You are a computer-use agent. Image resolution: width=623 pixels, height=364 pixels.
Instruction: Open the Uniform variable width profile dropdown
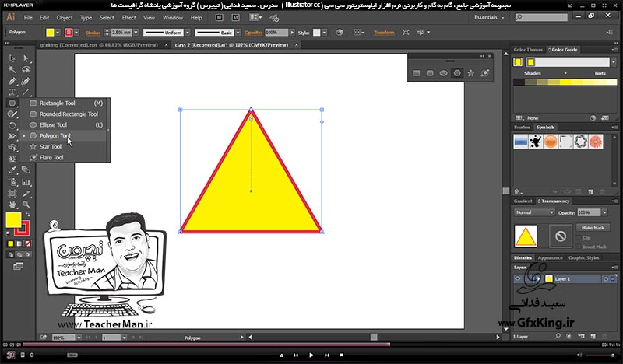(x=188, y=33)
